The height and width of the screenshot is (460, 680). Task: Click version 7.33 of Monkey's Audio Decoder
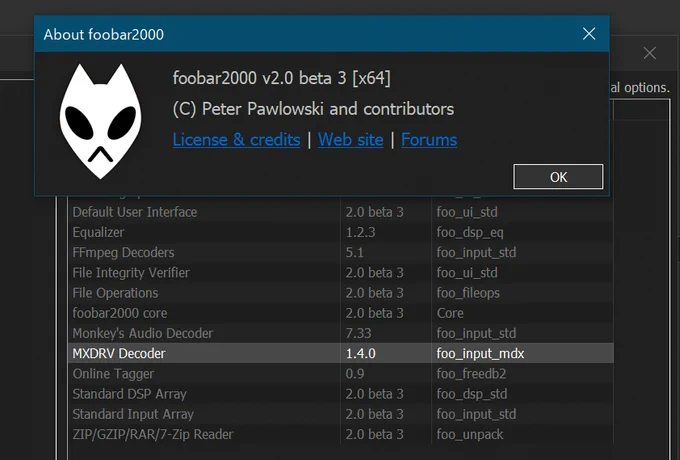click(x=358, y=333)
